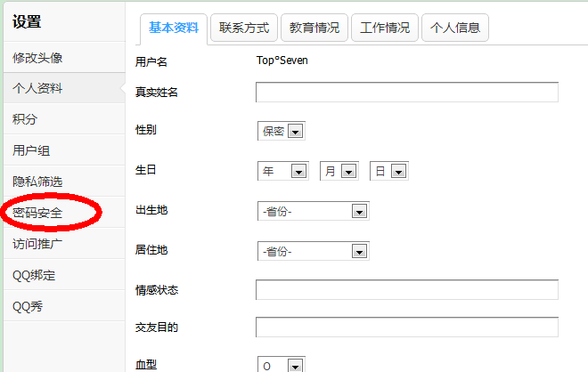Click the 真实姓名 input field

click(x=407, y=93)
